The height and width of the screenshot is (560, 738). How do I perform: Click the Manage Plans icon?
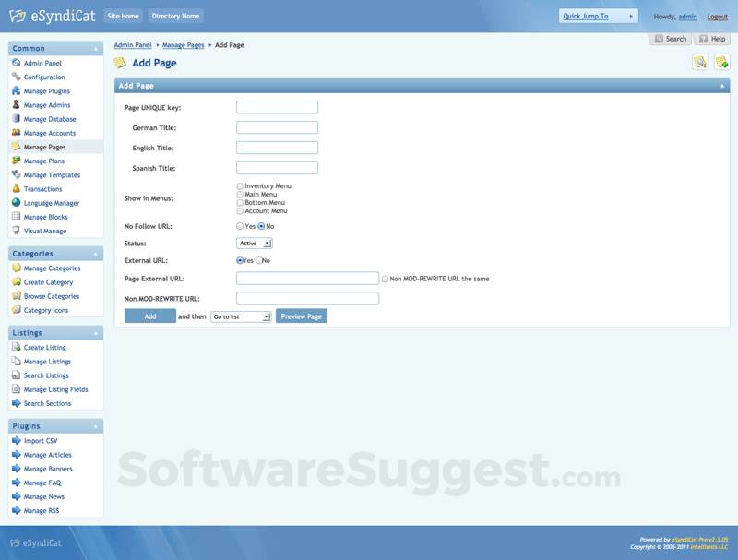point(16,161)
